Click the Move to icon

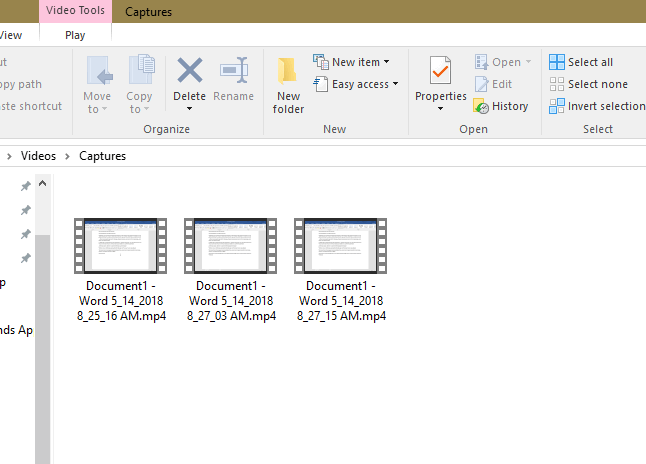[100, 70]
